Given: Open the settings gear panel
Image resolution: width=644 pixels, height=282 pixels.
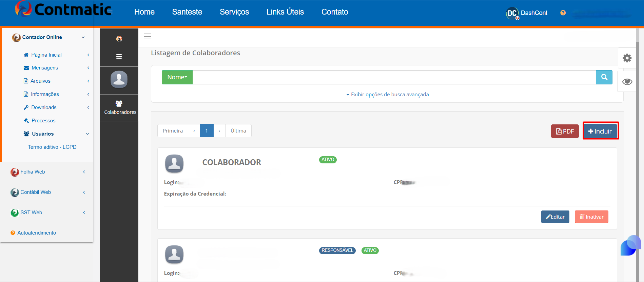Looking at the screenshot, I should tap(627, 58).
